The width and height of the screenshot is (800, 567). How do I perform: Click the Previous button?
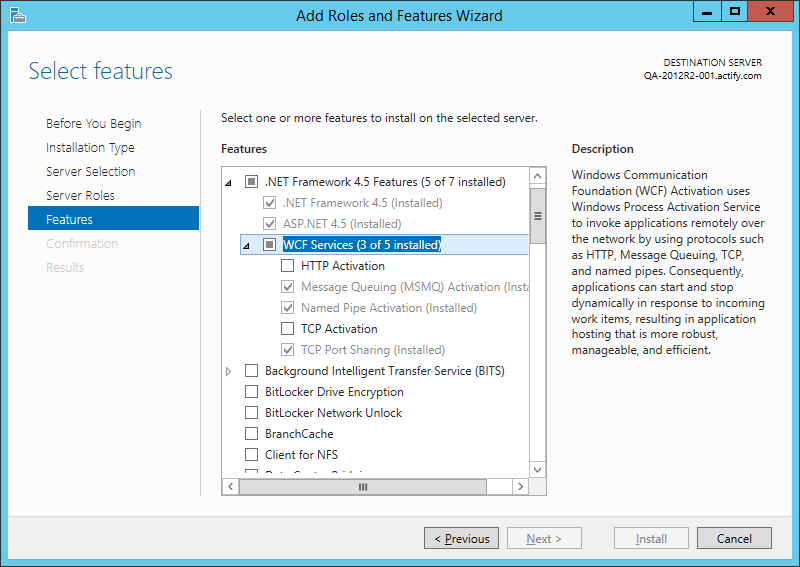click(461, 539)
